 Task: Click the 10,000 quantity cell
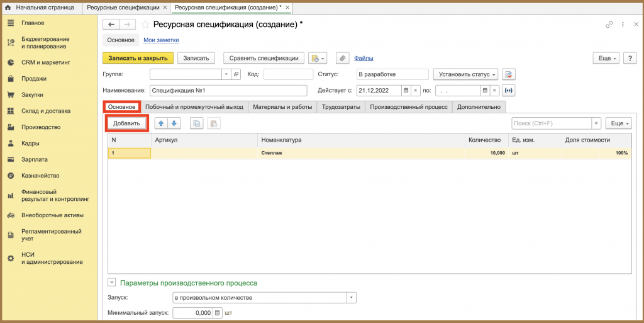point(487,153)
